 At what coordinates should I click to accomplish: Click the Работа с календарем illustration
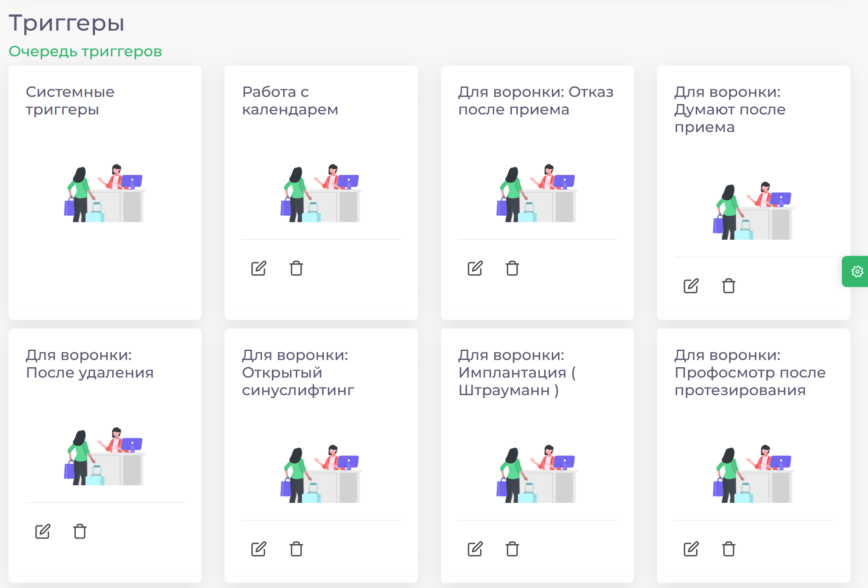point(321,193)
